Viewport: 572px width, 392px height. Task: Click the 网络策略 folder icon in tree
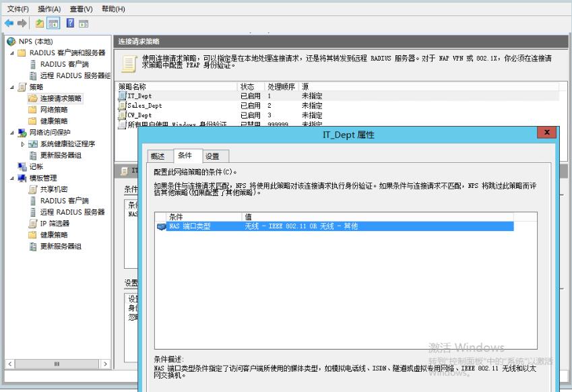(33, 110)
